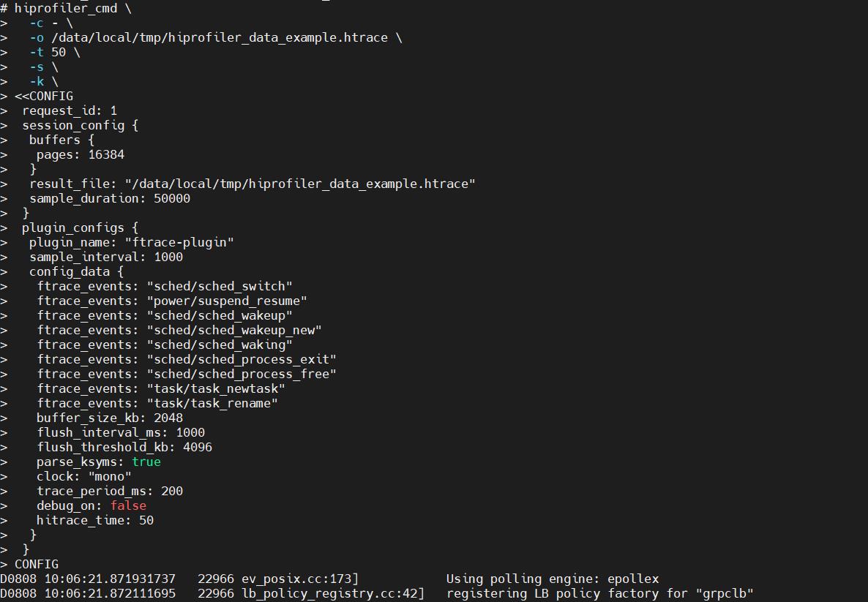Click the "power/suspend_resume" event entry
The width and height of the screenshot is (868, 602).
227,301
